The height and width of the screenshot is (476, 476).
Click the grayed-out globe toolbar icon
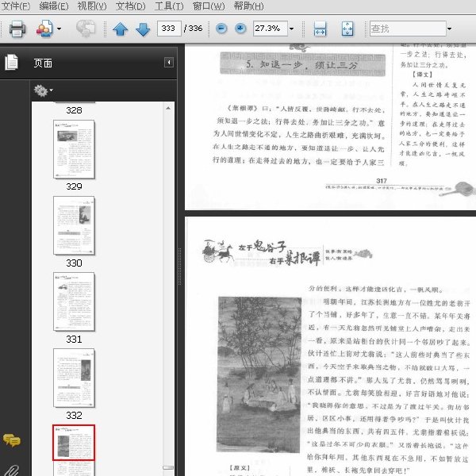coord(86,29)
